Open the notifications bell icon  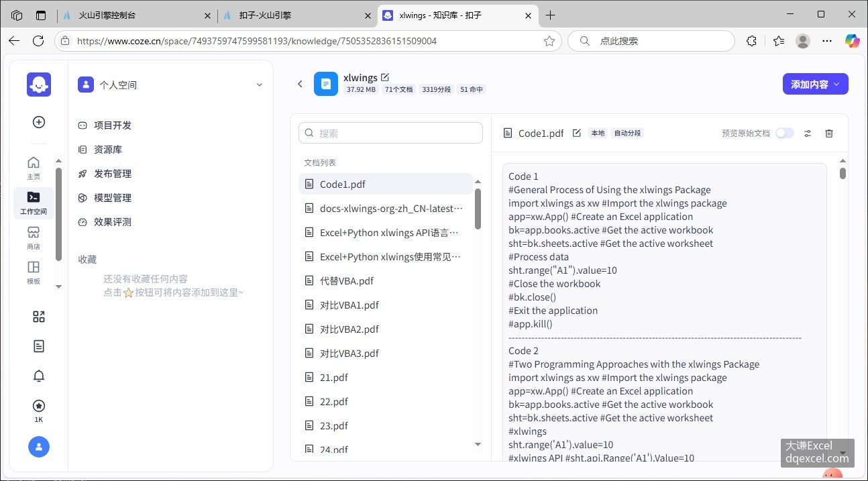pyautogui.click(x=39, y=376)
